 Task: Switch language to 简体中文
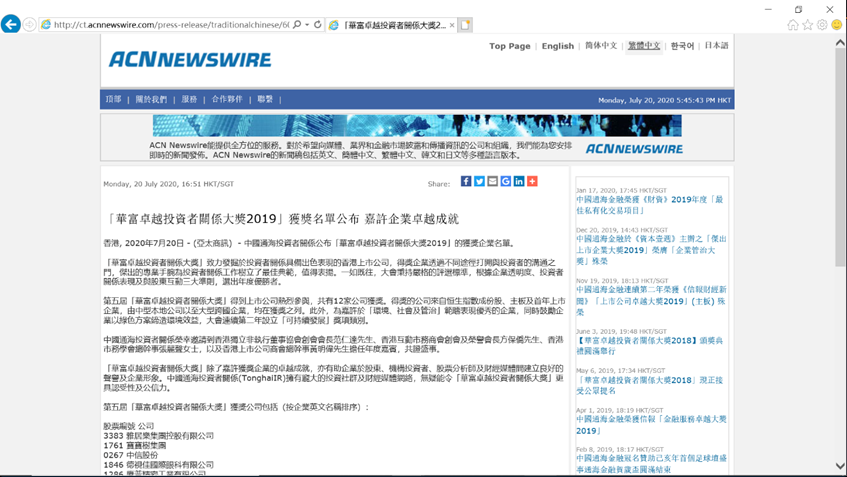(x=601, y=46)
